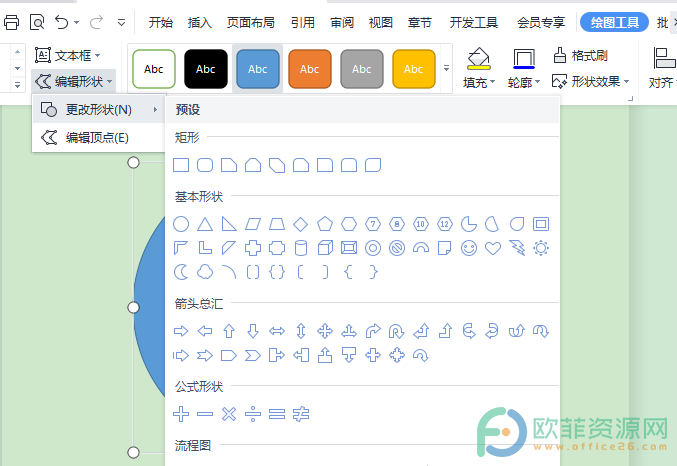Screen dimensions: 677x466
Task: Undo the last action
Action: (x=62, y=22)
